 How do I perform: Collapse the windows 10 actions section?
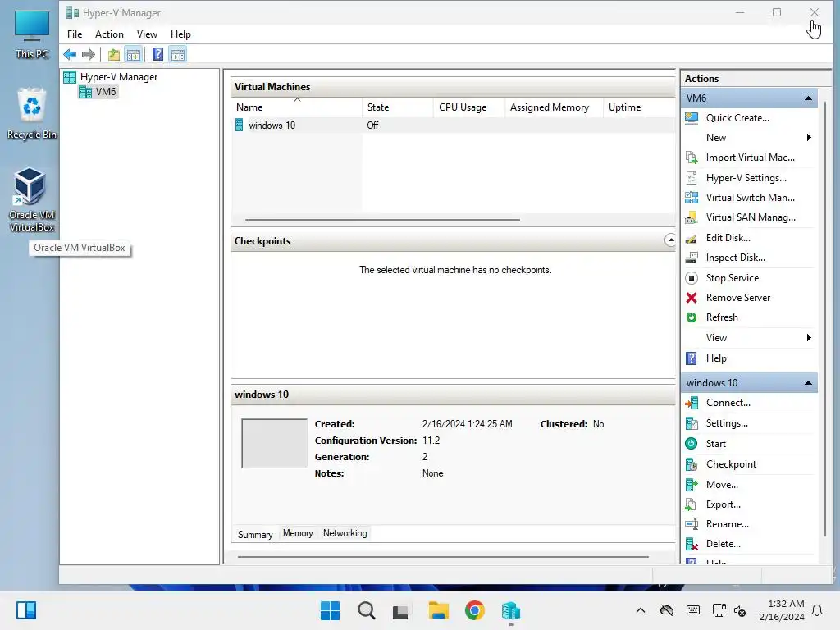coord(808,383)
